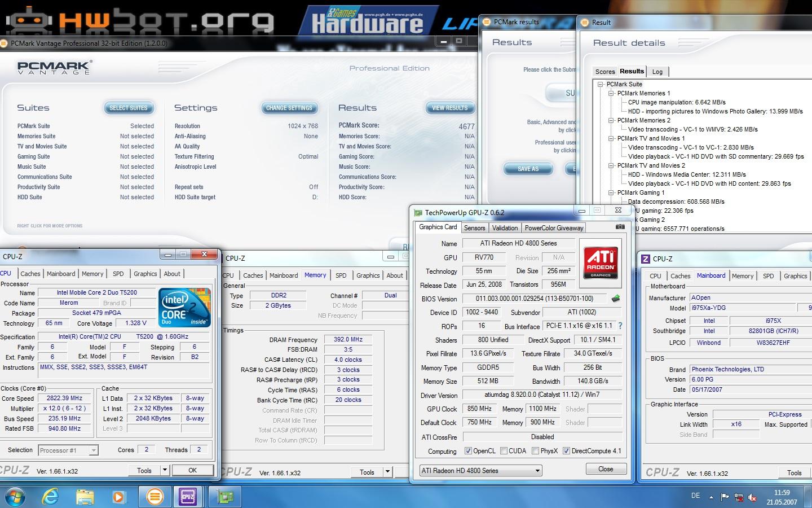Click the Action Center flag tray icon
Image resolution: width=812 pixels, height=508 pixels.
[725, 497]
